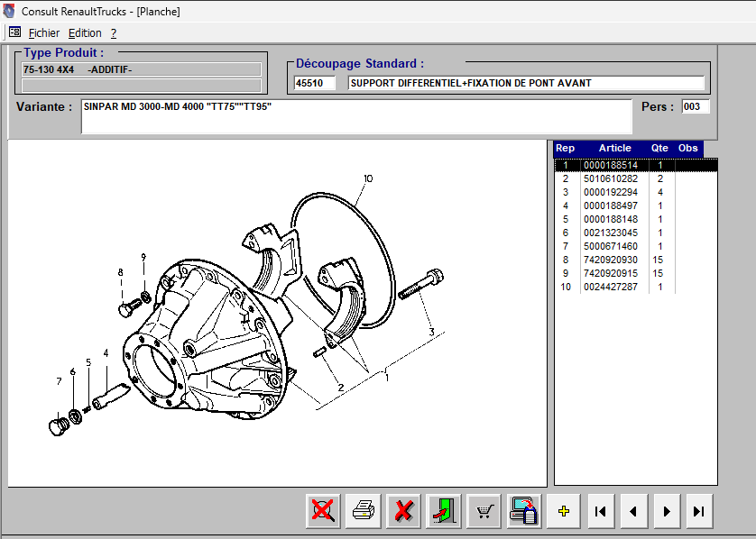Go to the first plate

coord(600,511)
